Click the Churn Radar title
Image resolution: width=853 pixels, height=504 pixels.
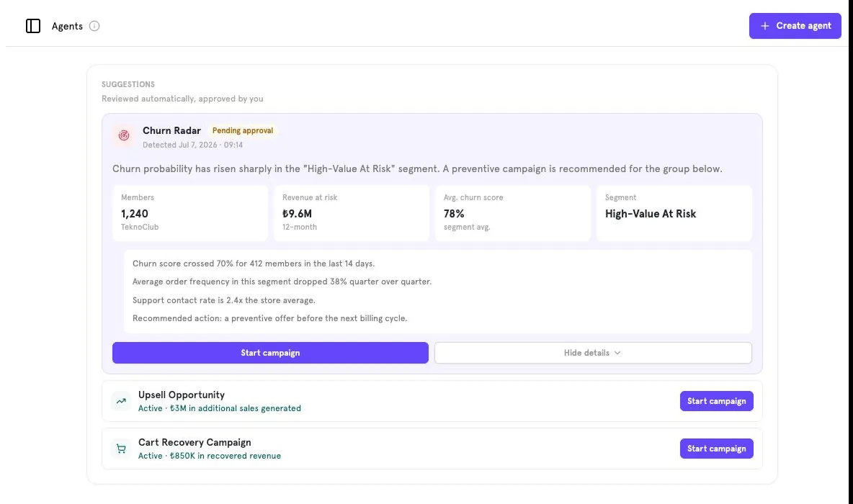pyautogui.click(x=171, y=130)
